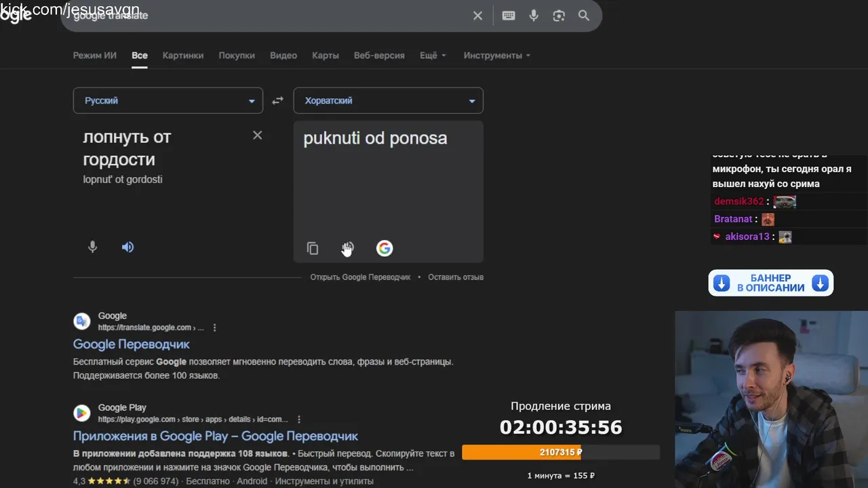Open options menu for Google Переводчик result
This screenshot has width=868, height=488.
(x=215, y=327)
